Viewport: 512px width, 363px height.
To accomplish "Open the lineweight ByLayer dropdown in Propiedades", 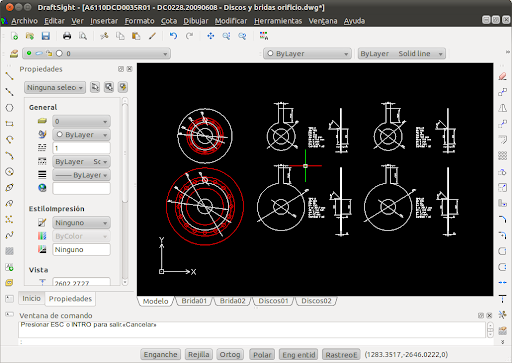I will (81, 175).
